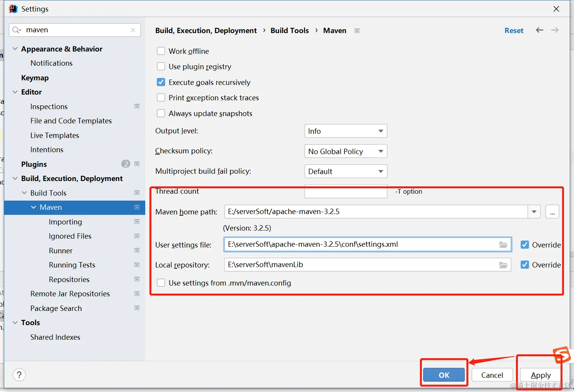Open Notifications settings page
The image size is (574, 392).
(x=51, y=63)
